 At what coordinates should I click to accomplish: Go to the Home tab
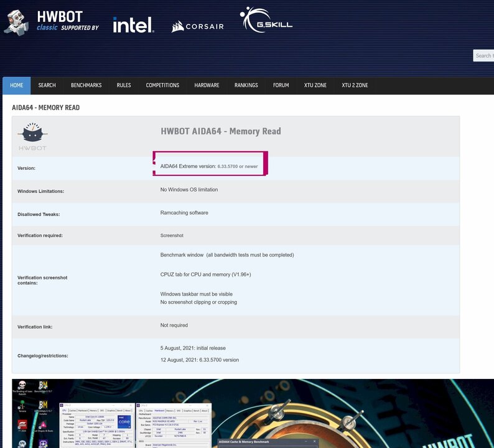(x=17, y=85)
